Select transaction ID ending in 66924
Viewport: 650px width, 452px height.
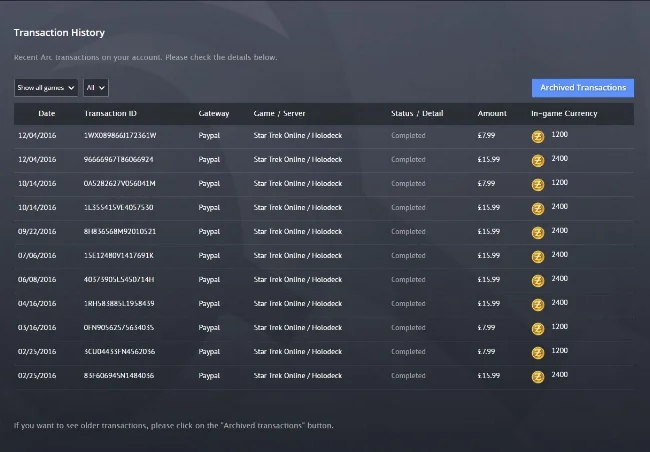tap(119, 160)
